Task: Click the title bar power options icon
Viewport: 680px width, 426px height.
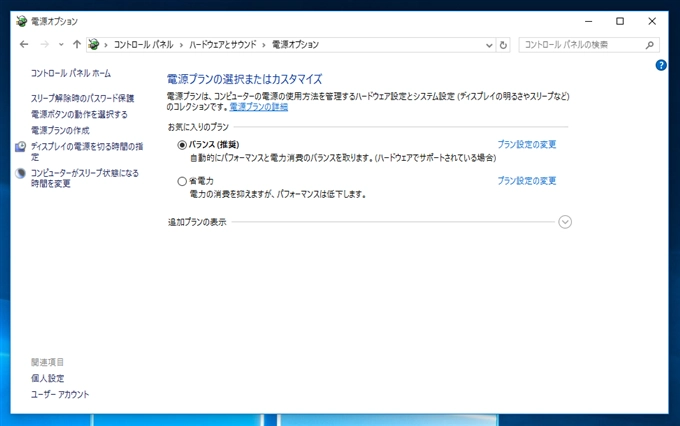Action: pyautogui.click(x=22, y=21)
